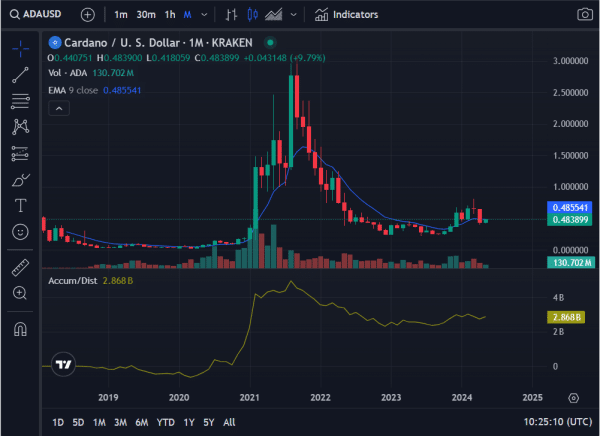The height and width of the screenshot is (436, 600).
Task: Select the 30m timeframe
Action: coord(146,15)
